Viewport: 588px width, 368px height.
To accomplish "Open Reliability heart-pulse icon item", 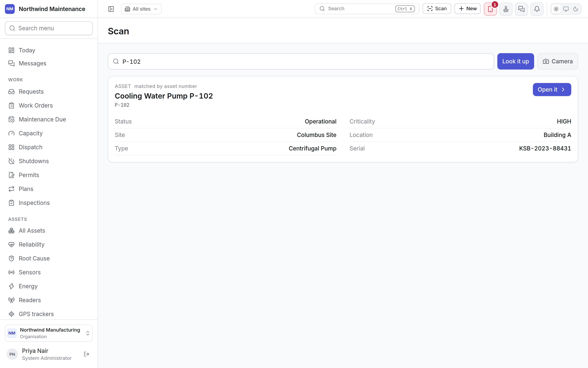I will coord(49,244).
